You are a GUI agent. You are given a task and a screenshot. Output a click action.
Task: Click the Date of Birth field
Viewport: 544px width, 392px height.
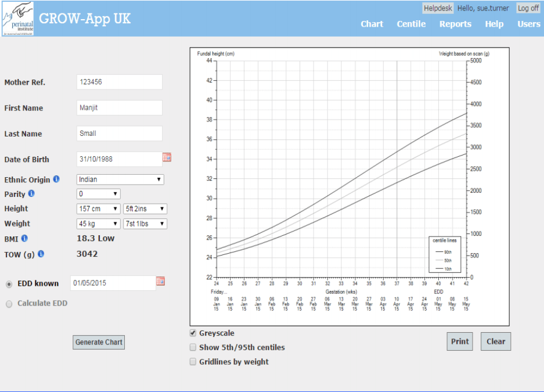click(x=120, y=159)
